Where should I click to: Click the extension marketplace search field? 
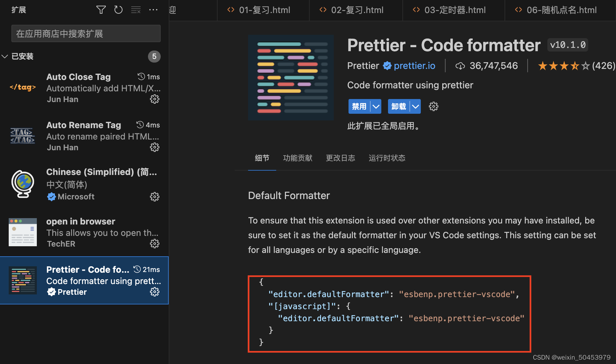[x=86, y=33]
